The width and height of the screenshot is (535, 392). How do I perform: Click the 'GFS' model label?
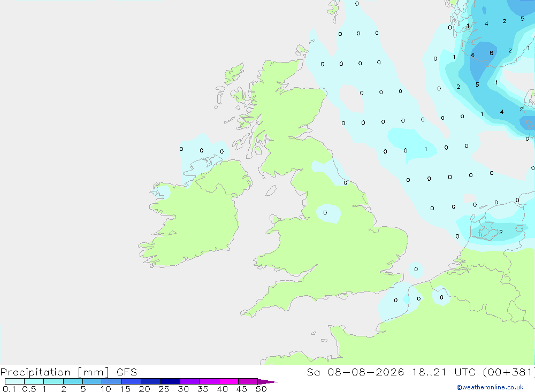pyautogui.click(x=127, y=372)
